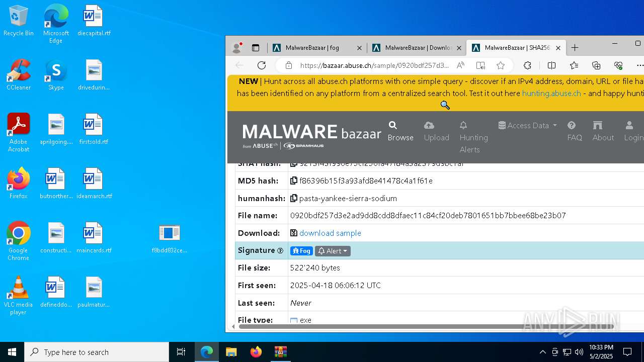This screenshot has height=362, width=644.
Task: Open the Windows Start menu
Action: tap(12, 352)
